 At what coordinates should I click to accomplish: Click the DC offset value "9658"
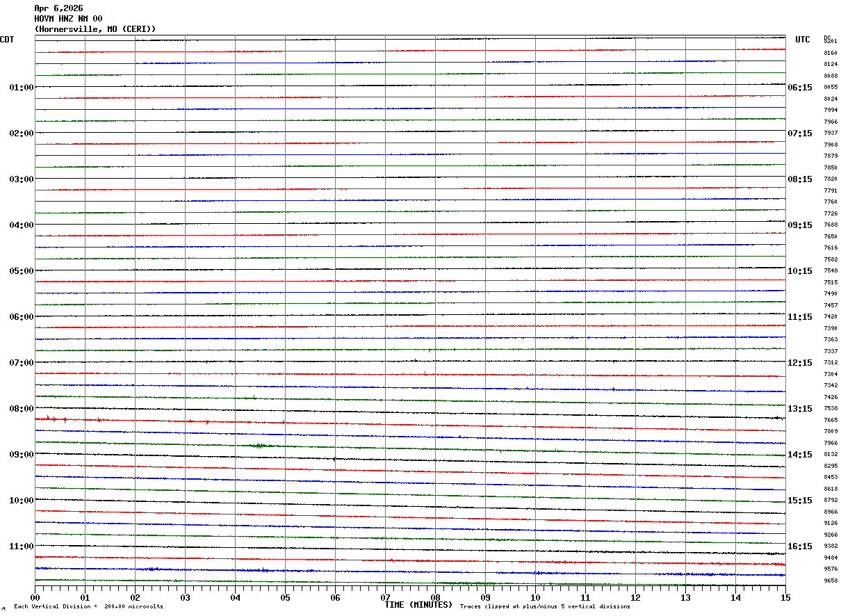point(831,581)
